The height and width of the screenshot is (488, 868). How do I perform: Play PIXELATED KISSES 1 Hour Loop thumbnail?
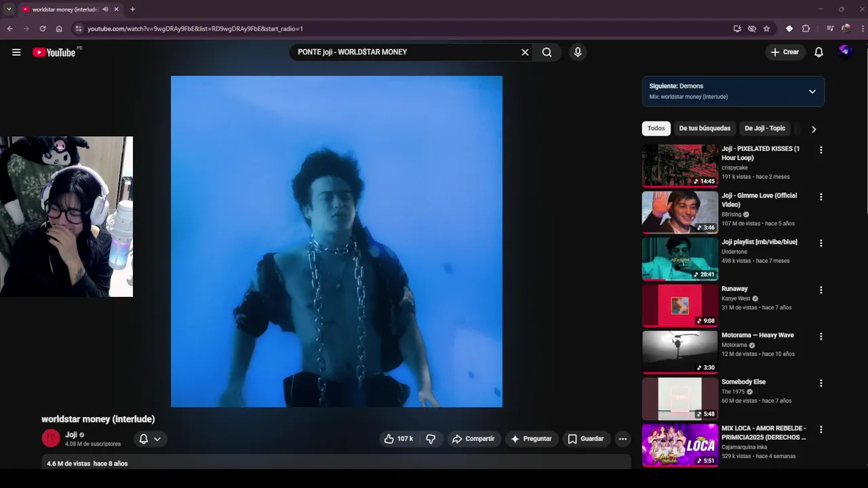coord(679,165)
